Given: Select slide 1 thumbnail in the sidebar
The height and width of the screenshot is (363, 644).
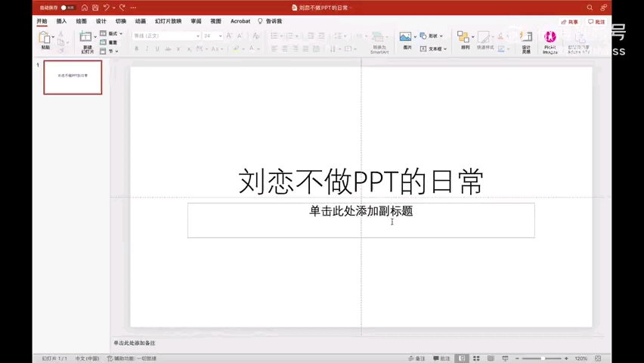Looking at the screenshot, I should click(x=73, y=77).
